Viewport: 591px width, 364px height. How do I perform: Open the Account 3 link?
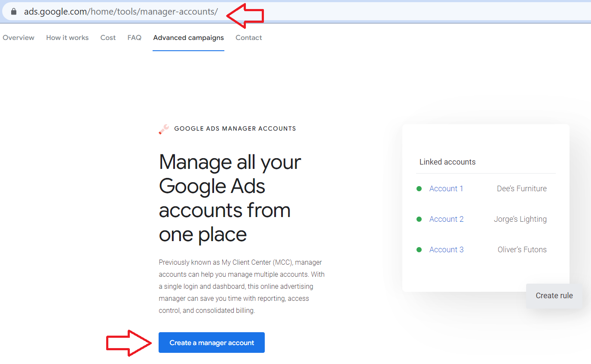coord(447,250)
